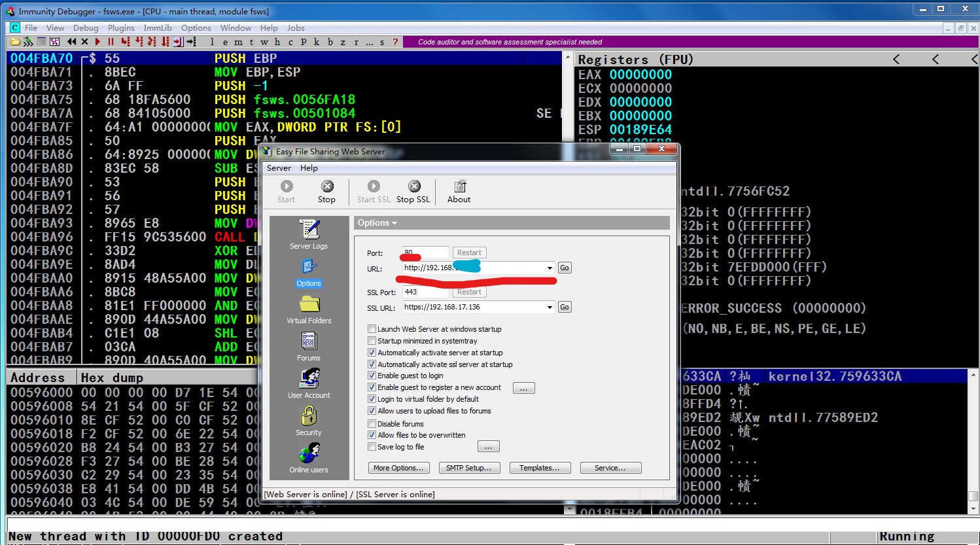Pause execution with red pause icon
The width and height of the screenshot is (980, 545).
tap(111, 41)
